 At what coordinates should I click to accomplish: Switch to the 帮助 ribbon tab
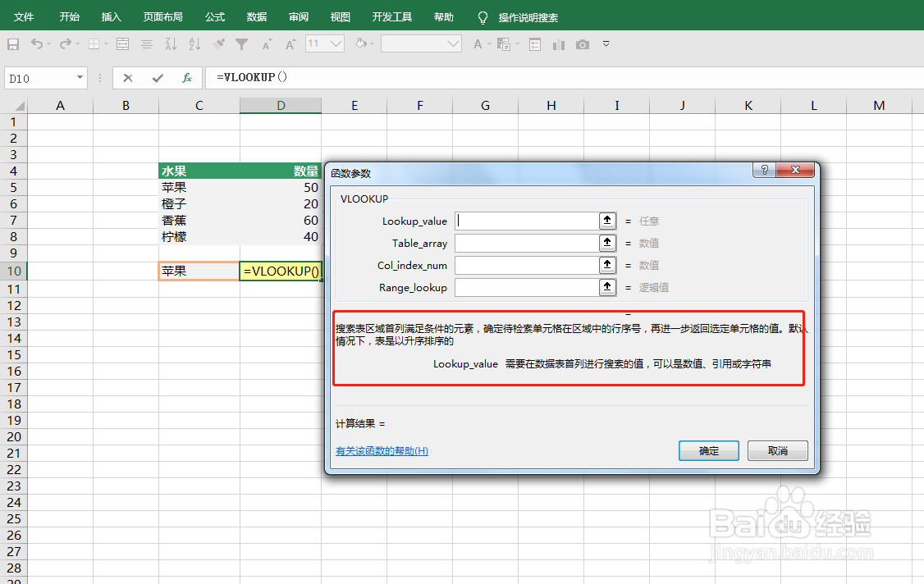click(444, 17)
